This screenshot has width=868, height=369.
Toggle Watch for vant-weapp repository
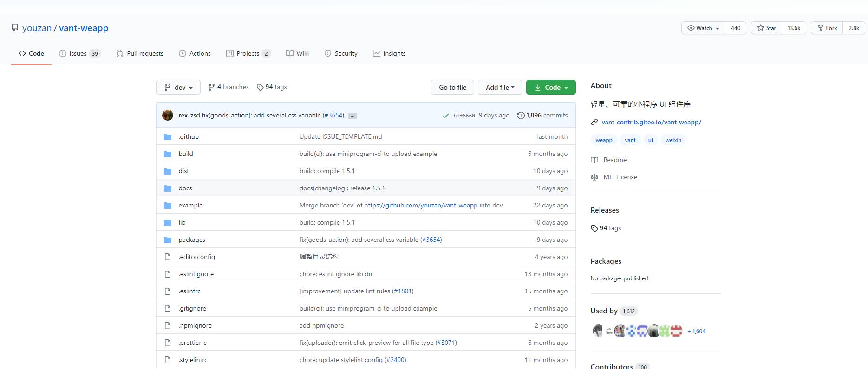pos(703,28)
